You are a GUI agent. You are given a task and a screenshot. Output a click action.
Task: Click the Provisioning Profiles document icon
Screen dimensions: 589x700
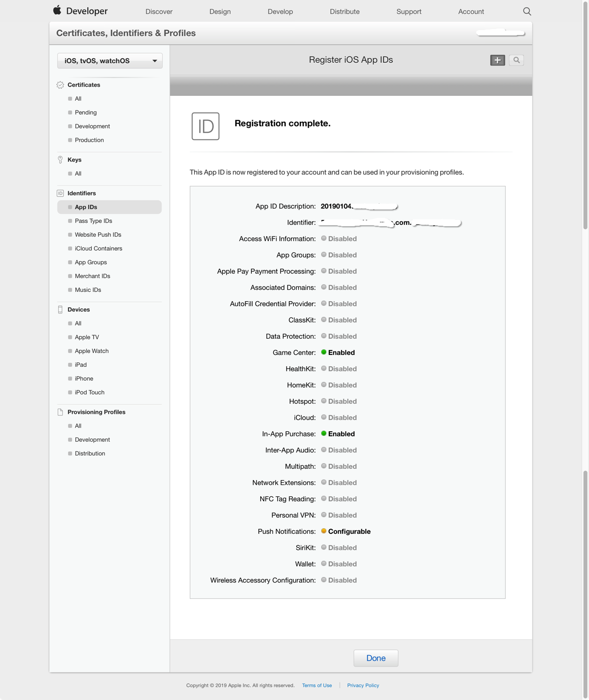(60, 412)
